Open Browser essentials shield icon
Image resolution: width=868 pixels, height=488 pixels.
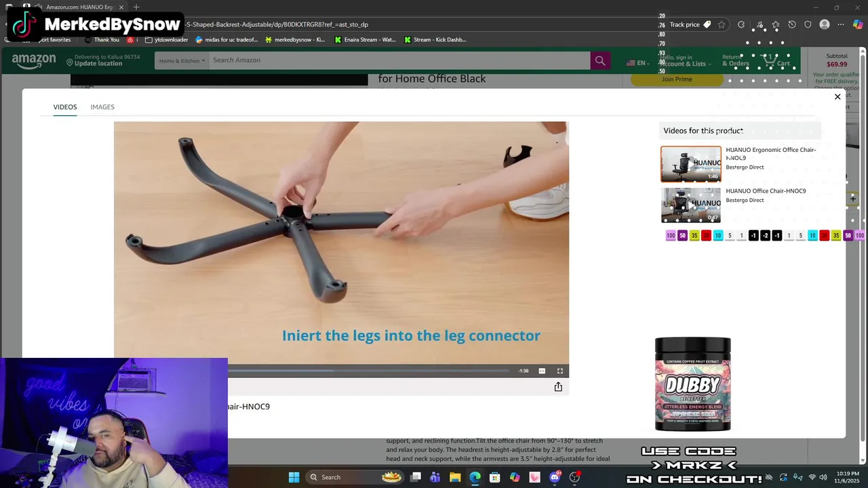point(808,24)
